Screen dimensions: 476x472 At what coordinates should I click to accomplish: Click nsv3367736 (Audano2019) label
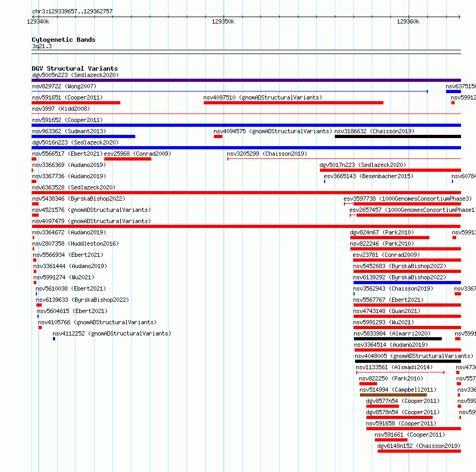69,176
